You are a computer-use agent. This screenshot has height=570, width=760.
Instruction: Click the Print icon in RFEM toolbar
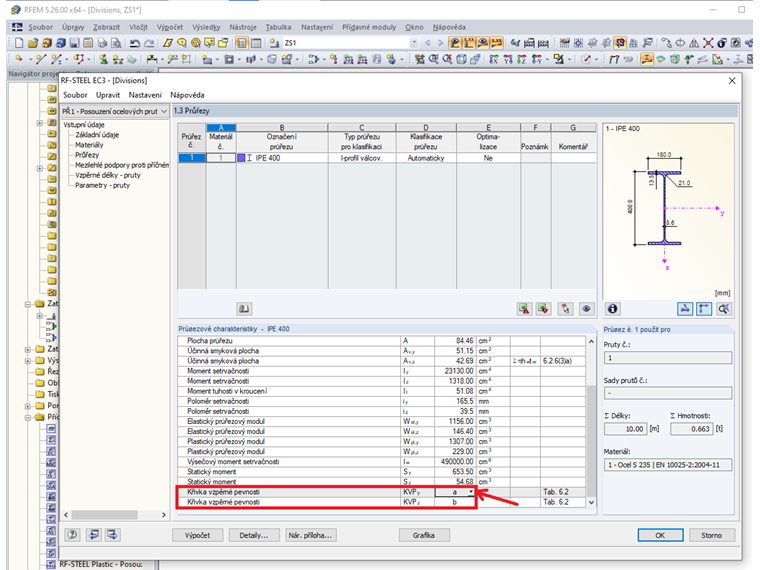[102, 43]
